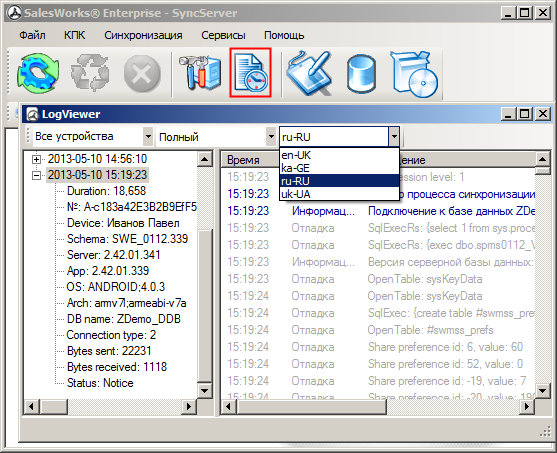Image resolution: width=557 pixels, height=453 pixels.
Task: Select the 2013-05-10 14:56:10 tree entry
Action: [97, 159]
